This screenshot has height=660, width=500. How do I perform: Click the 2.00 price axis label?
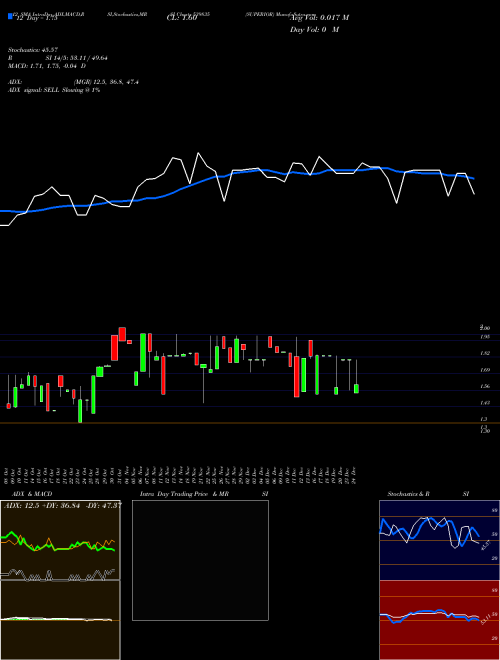(485, 328)
